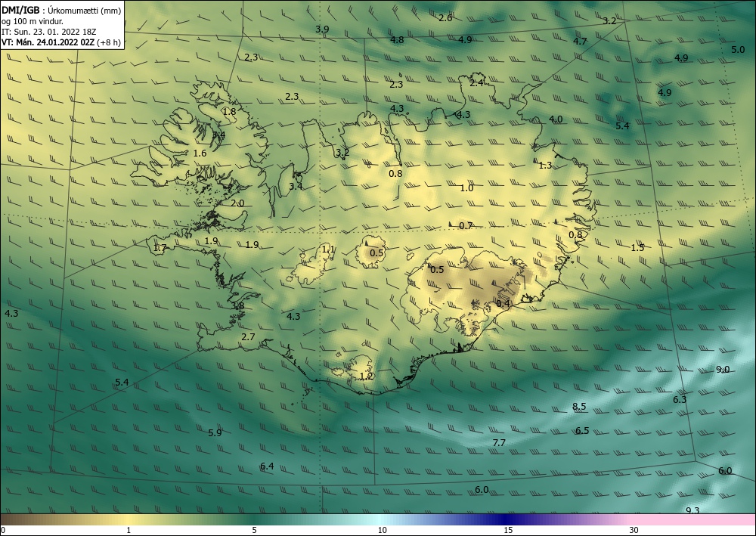Click the 'IT: Sun. 23. 01. 2022 18Z' line

pos(48,32)
